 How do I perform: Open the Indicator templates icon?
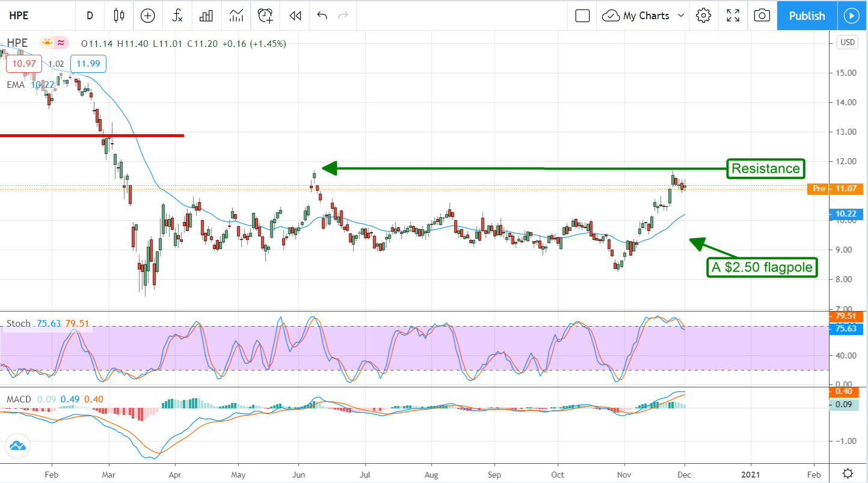point(236,16)
